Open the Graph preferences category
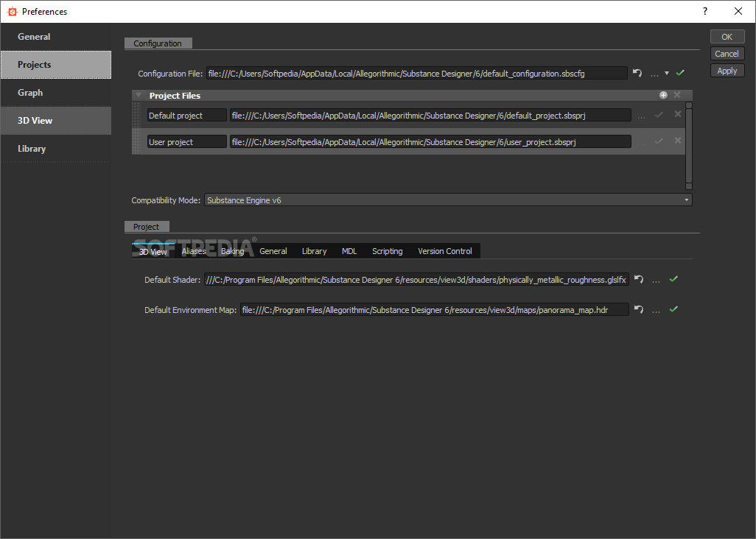The width and height of the screenshot is (756, 539). [x=56, y=93]
